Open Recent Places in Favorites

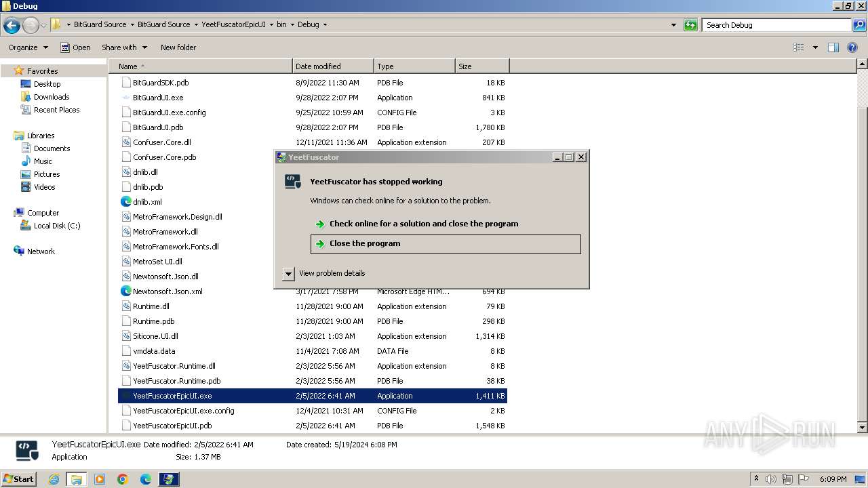click(56, 110)
